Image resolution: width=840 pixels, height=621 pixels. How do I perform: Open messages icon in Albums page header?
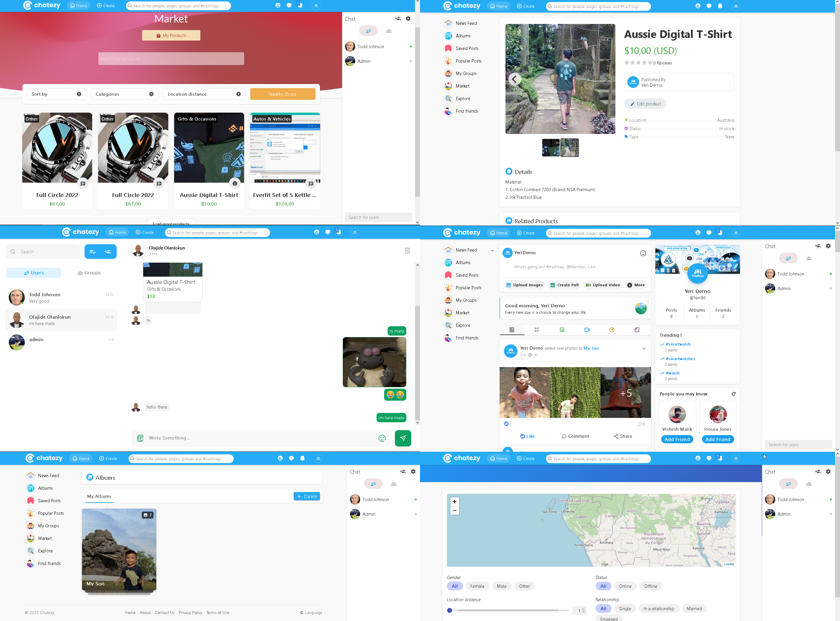(291, 458)
